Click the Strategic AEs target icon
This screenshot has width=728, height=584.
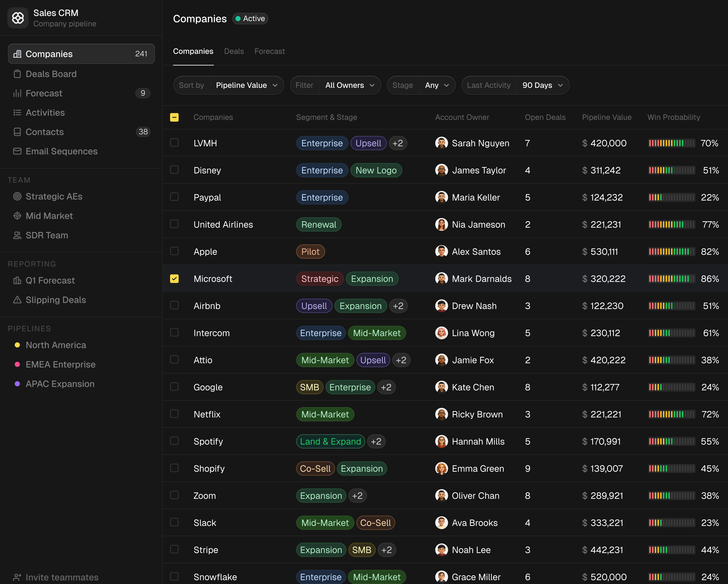[x=17, y=196]
